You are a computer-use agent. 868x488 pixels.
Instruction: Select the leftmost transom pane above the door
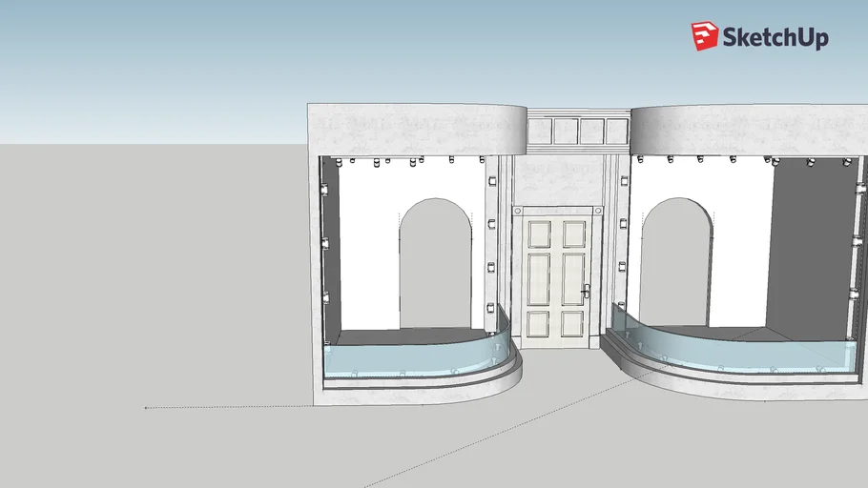542,129
